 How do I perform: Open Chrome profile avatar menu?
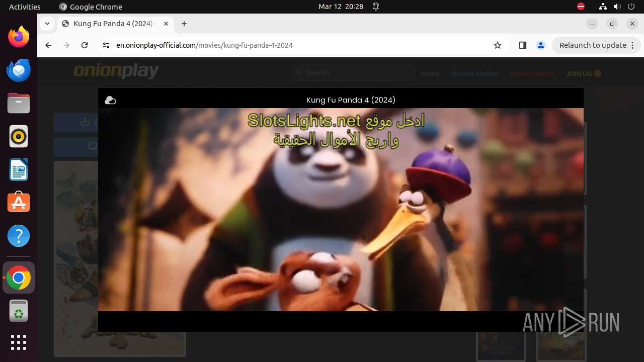coord(541,45)
